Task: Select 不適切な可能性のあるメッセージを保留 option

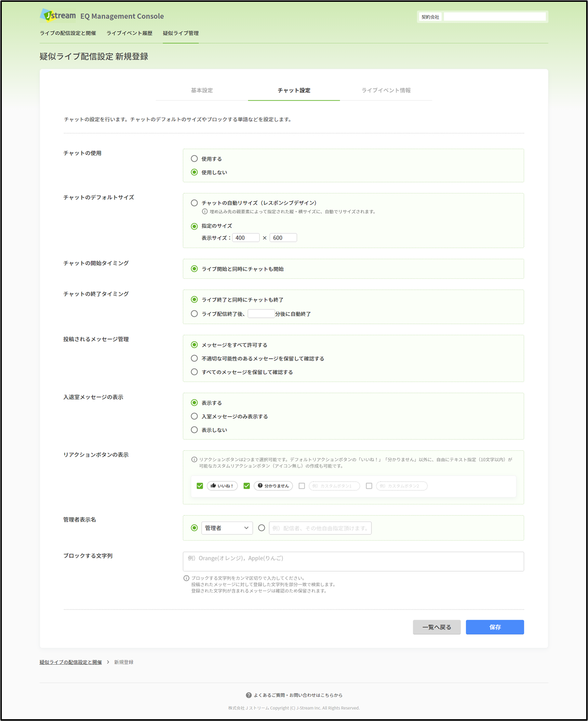Action: point(194,358)
